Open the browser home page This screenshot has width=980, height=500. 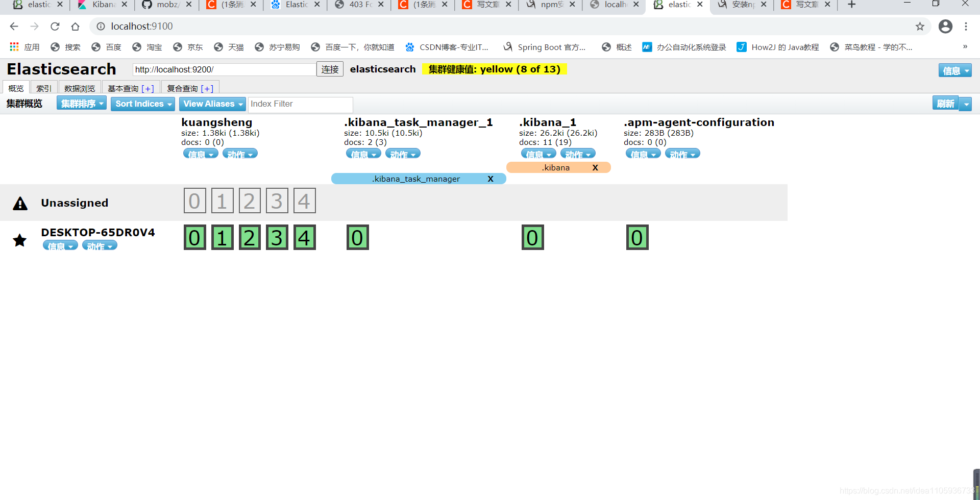76,26
